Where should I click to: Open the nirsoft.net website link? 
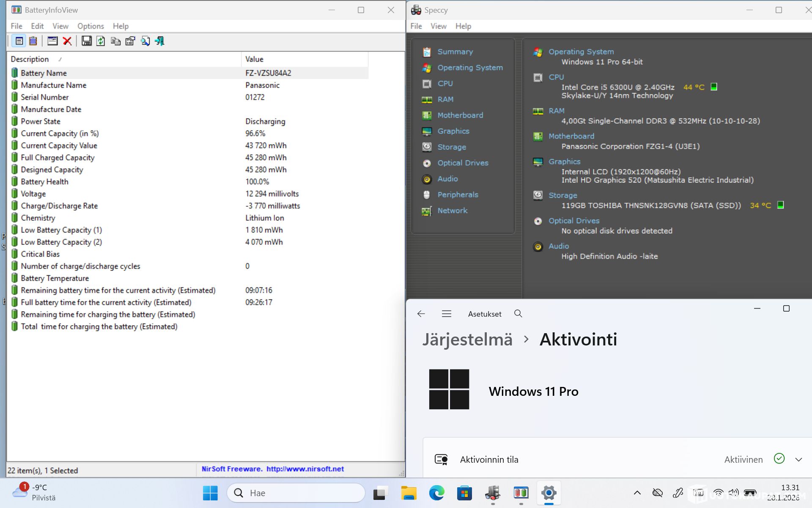[x=305, y=469]
